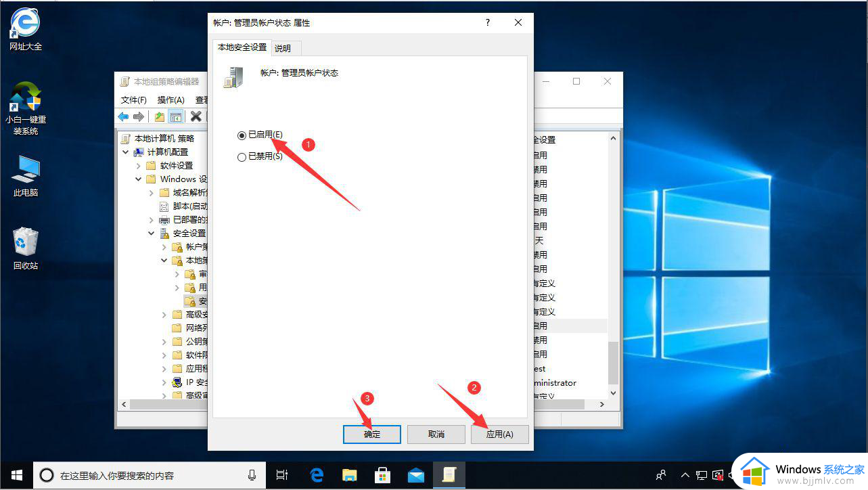Expand the 帐户策 tree node
The image size is (868, 490).
point(164,247)
